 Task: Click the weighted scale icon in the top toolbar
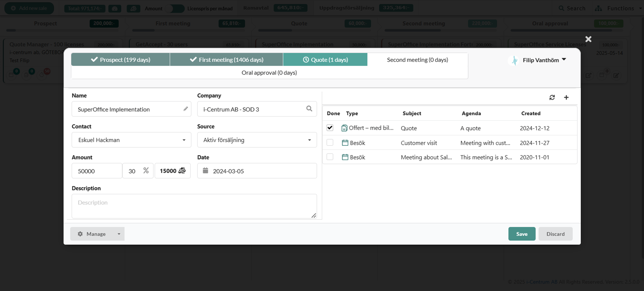[133, 9]
